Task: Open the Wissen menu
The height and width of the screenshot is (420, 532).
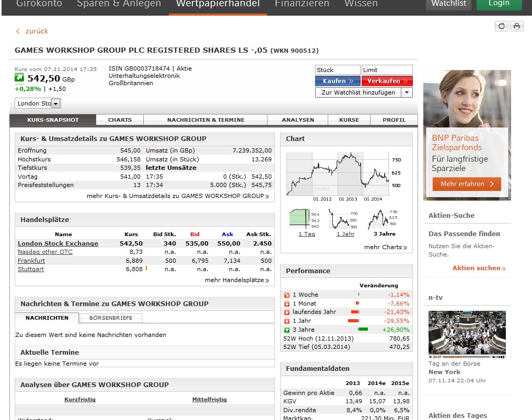Action: (x=361, y=4)
